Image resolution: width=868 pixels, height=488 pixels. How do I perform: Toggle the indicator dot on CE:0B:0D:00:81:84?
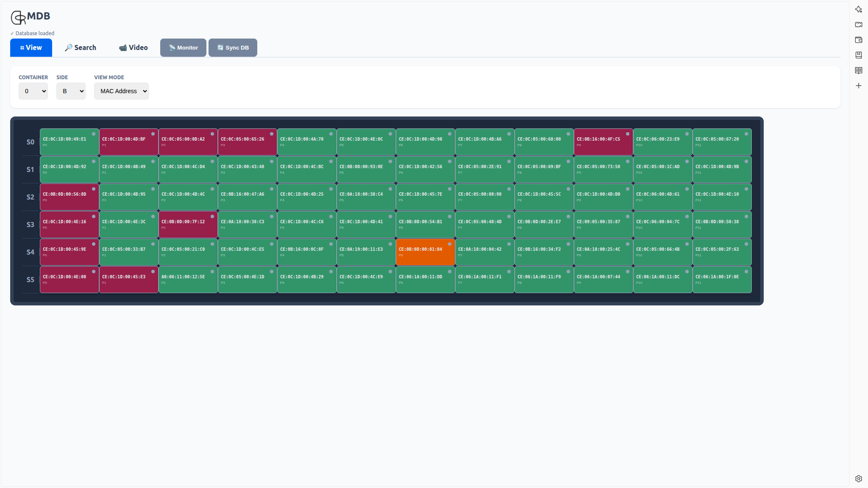[449, 244]
